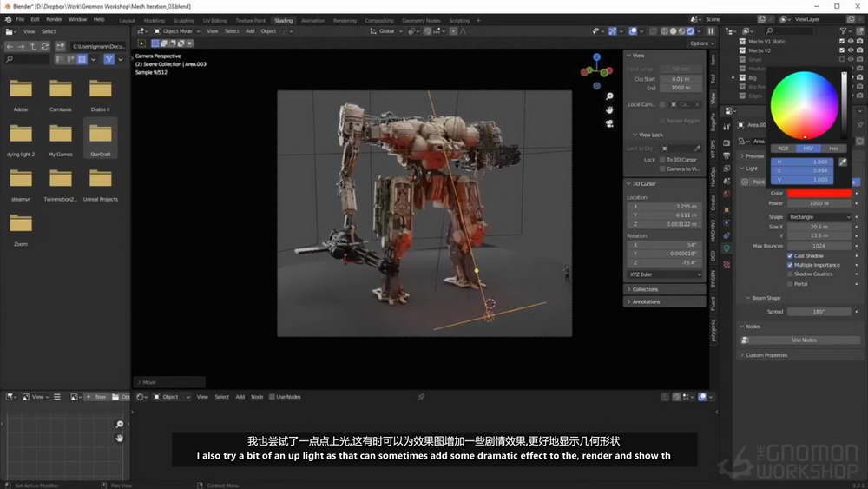The image size is (868, 489).
Task: Select box select tool mode icon
Action: tap(155, 43)
